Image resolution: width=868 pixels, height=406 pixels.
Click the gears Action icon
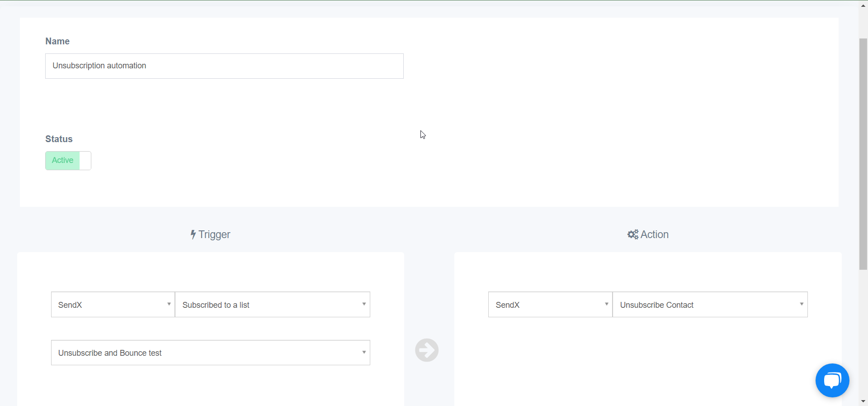pyautogui.click(x=633, y=234)
